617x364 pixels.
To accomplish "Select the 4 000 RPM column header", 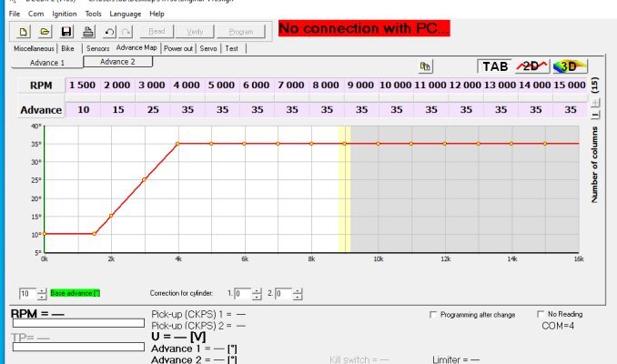I will [x=187, y=85].
